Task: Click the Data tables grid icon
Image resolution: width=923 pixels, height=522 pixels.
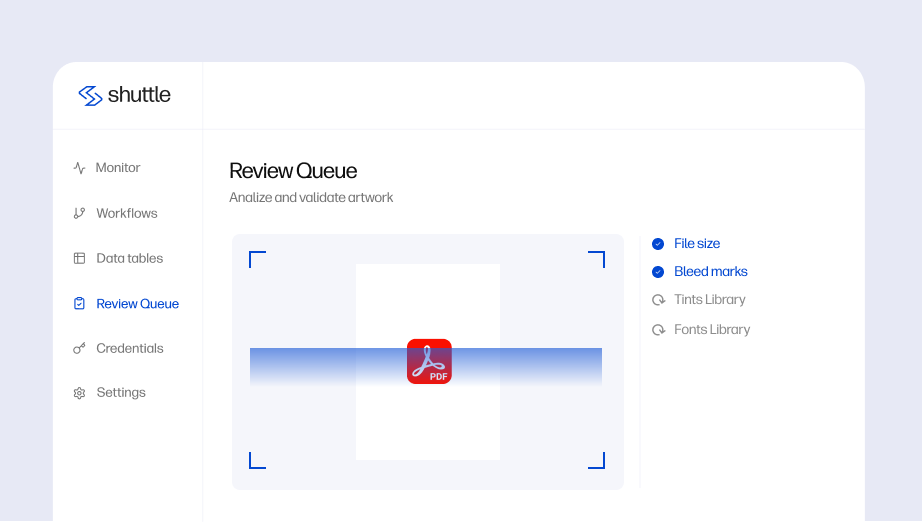Action: 79,258
